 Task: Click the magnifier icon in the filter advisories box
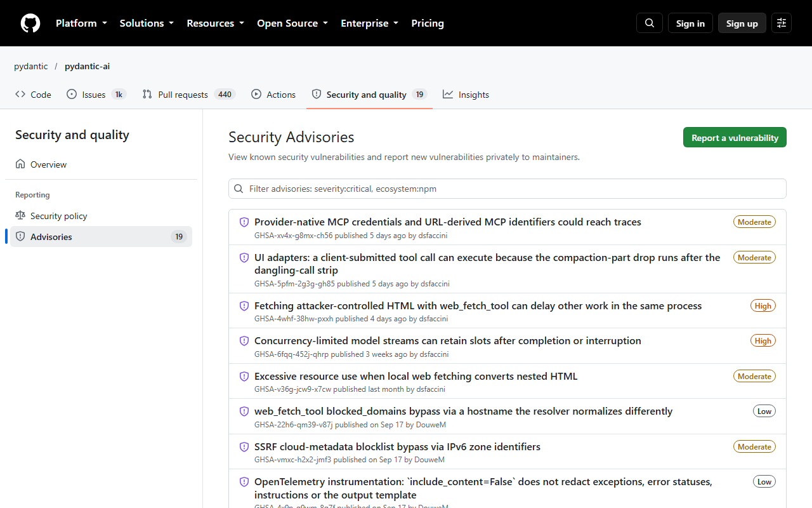pyautogui.click(x=239, y=189)
